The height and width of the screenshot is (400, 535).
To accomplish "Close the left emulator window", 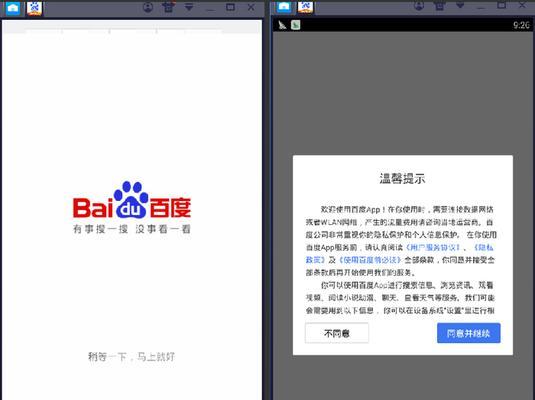I will (251, 7).
